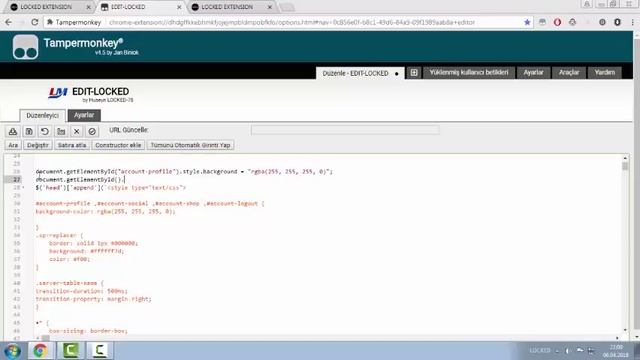This screenshot has height=360, width=640.
Task: Show hidden tray icons arrow
Action: [x=557, y=351]
